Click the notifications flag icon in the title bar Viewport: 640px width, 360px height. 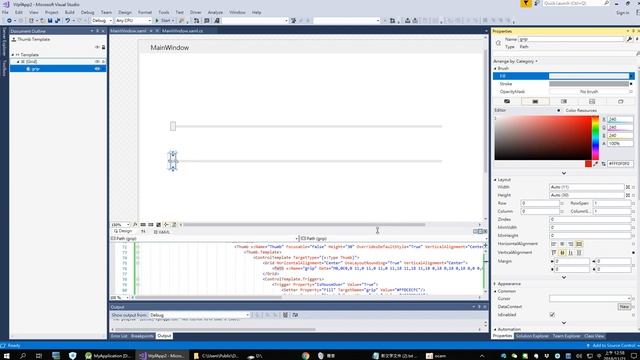point(526,3)
